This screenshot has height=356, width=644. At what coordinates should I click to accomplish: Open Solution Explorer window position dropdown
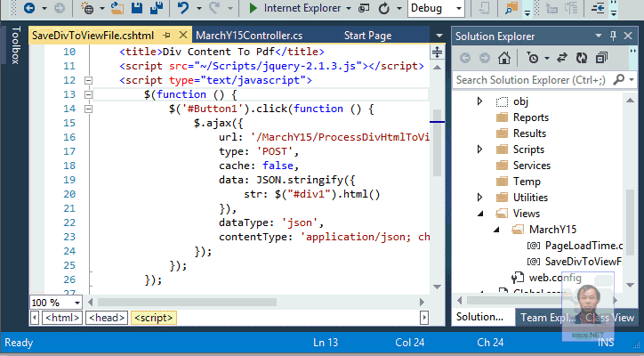[599, 36]
